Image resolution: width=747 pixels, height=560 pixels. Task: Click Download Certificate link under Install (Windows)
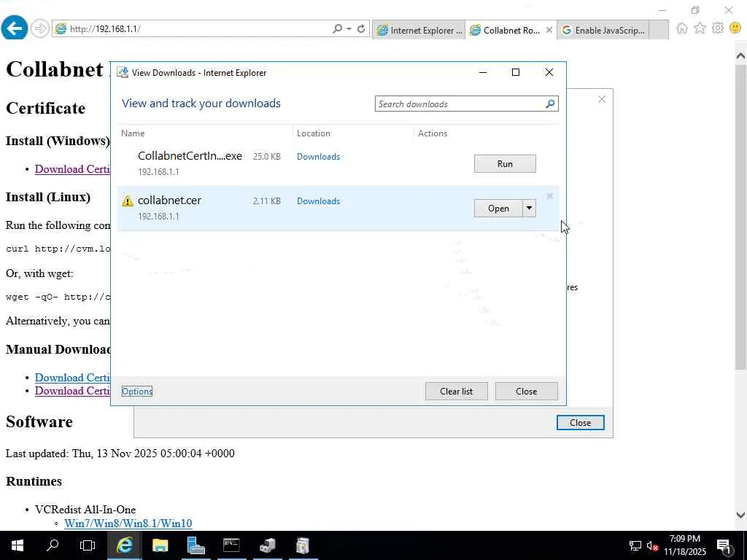coord(72,169)
